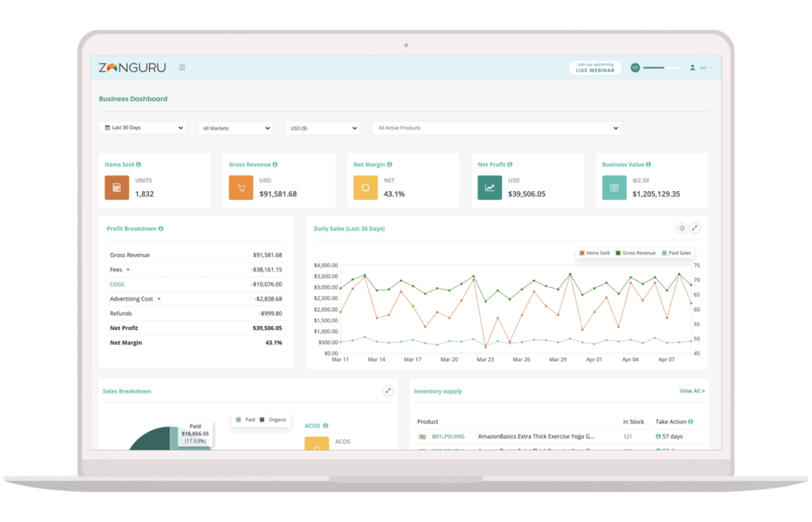Image resolution: width=812 pixels, height=522 pixels.
Task: Click the Business Dashboard heading
Action: (133, 99)
